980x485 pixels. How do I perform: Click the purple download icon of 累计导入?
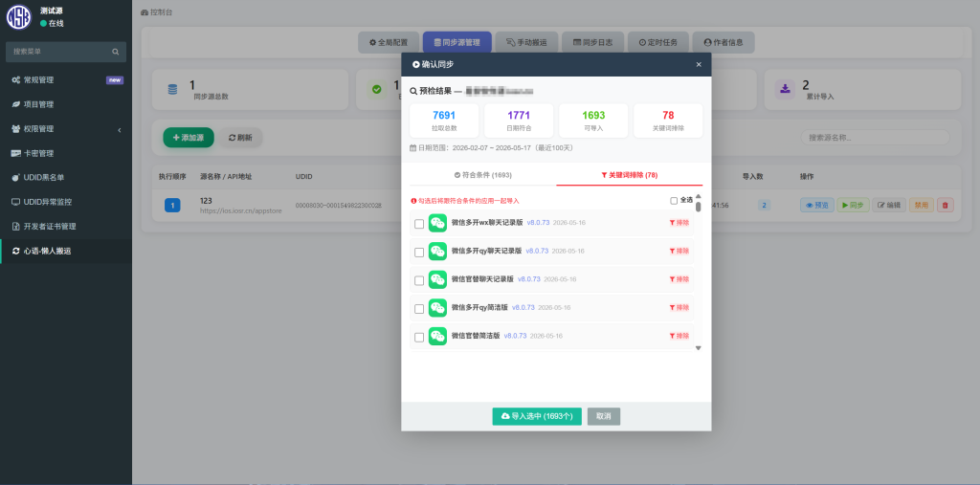(x=785, y=89)
